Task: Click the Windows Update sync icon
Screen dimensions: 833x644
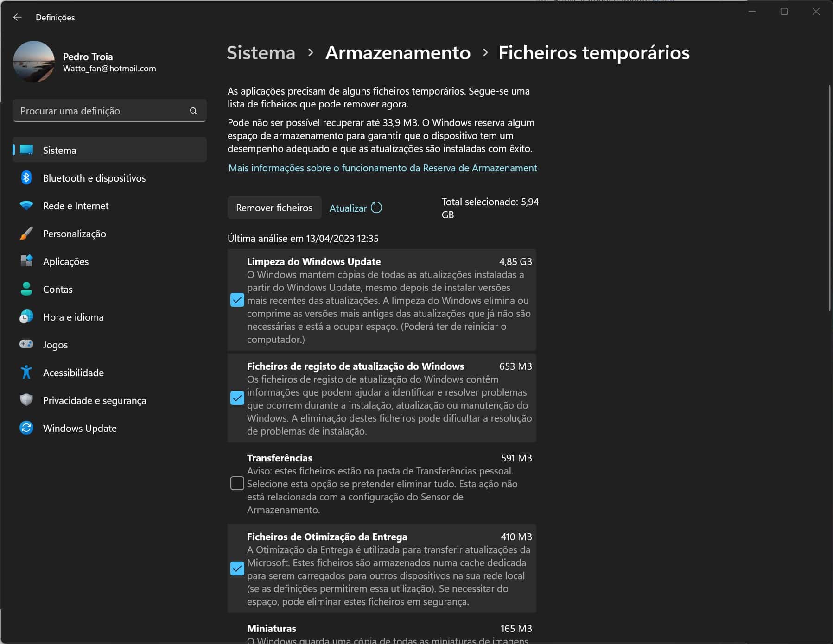Action: point(26,428)
